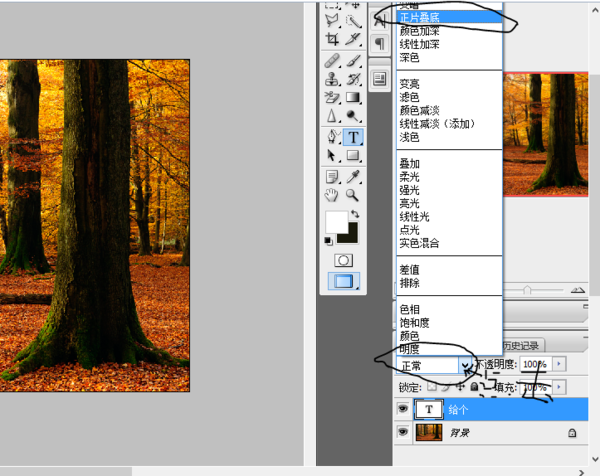The height and width of the screenshot is (476, 600).
Task: Select the Brush tool
Action: [353, 60]
